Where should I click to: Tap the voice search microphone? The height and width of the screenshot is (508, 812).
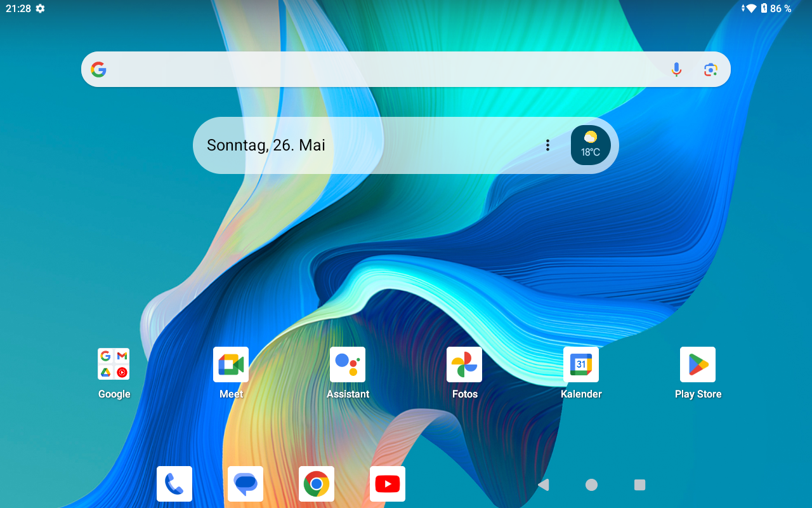677,70
